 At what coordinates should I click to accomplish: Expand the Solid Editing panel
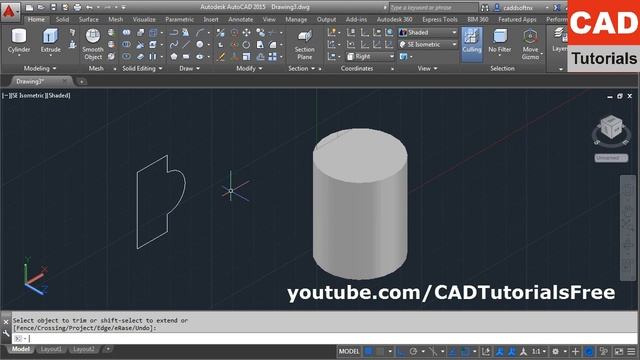[142, 68]
